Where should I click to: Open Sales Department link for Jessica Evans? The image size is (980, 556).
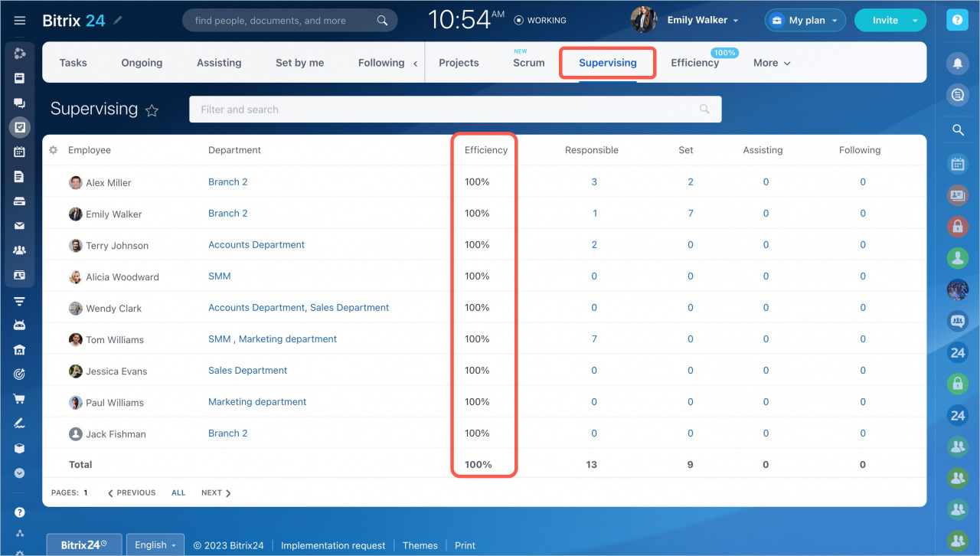click(248, 371)
